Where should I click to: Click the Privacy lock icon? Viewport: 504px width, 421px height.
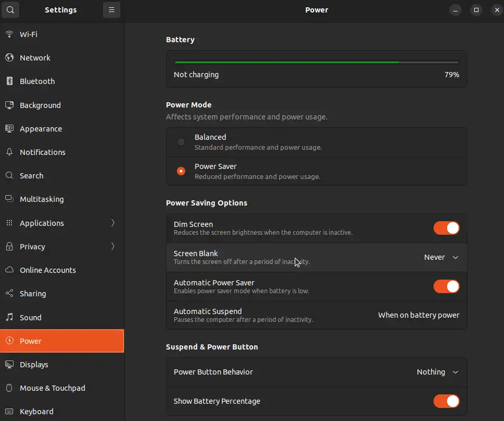(x=9, y=247)
